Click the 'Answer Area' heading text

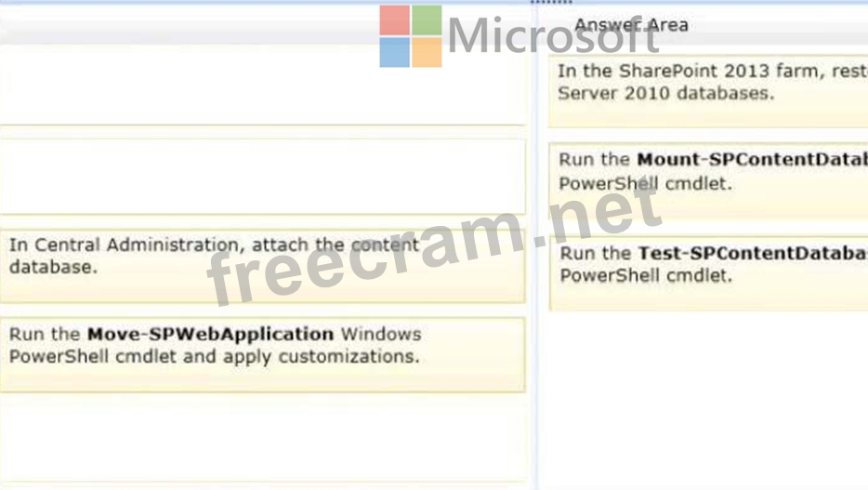(631, 25)
